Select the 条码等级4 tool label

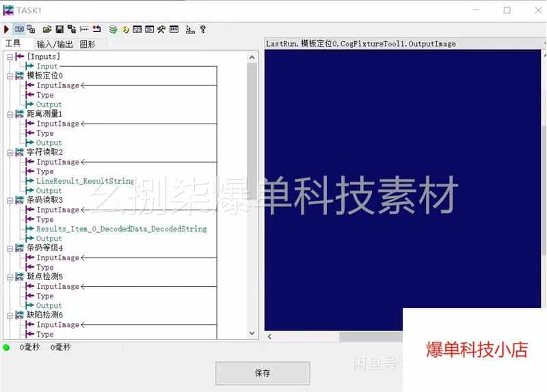click(x=45, y=248)
